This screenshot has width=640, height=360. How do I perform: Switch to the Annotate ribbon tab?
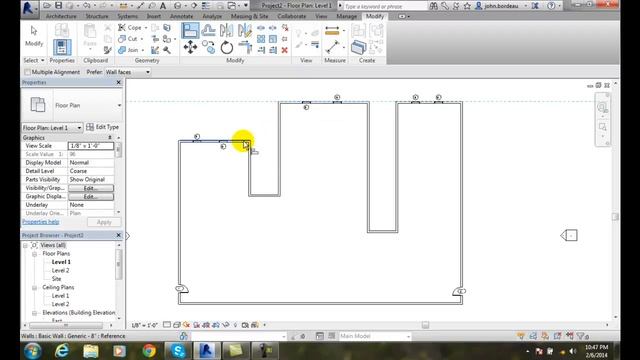(x=181, y=16)
